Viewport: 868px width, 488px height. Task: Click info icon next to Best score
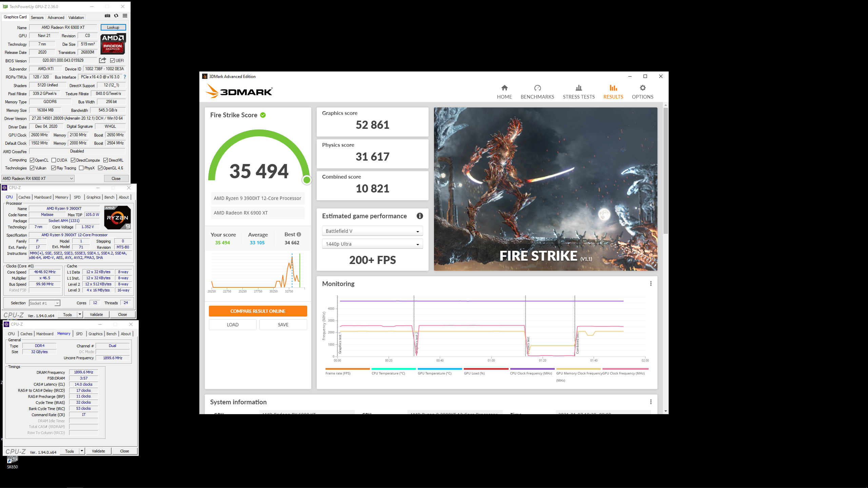pos(299,235)
